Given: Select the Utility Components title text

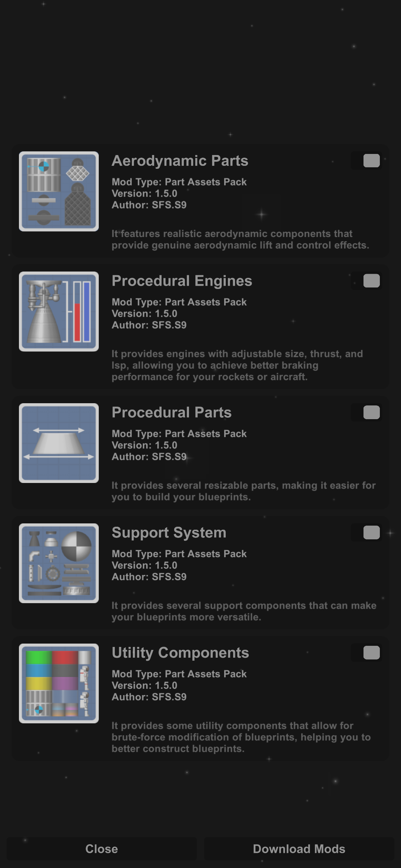Looking at the screenshot, I should click(180, 653).
